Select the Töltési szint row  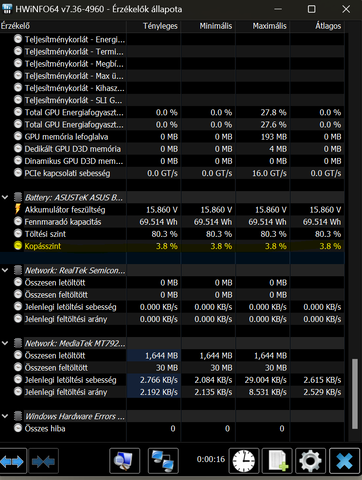172,234
